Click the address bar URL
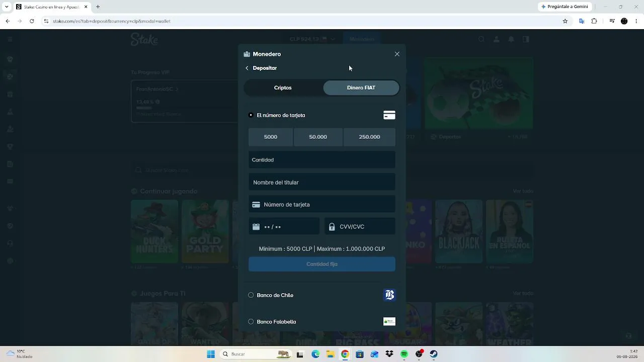 pos(112,21)
